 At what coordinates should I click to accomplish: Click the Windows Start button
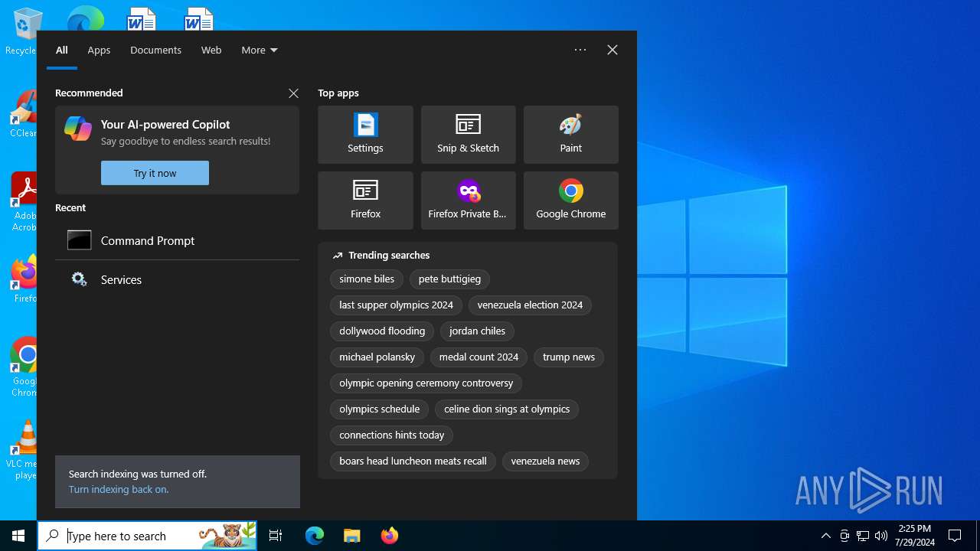click(x=18, y=536)
